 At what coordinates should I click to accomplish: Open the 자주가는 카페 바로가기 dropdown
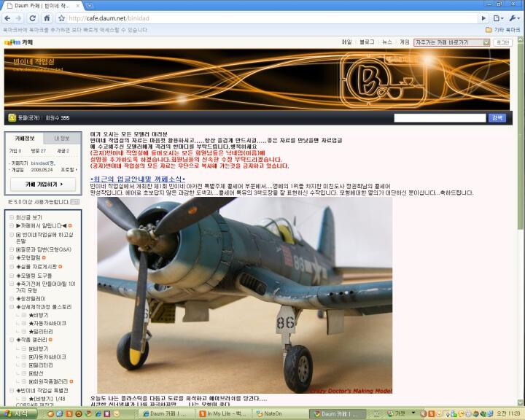click(x=451, y=42)
